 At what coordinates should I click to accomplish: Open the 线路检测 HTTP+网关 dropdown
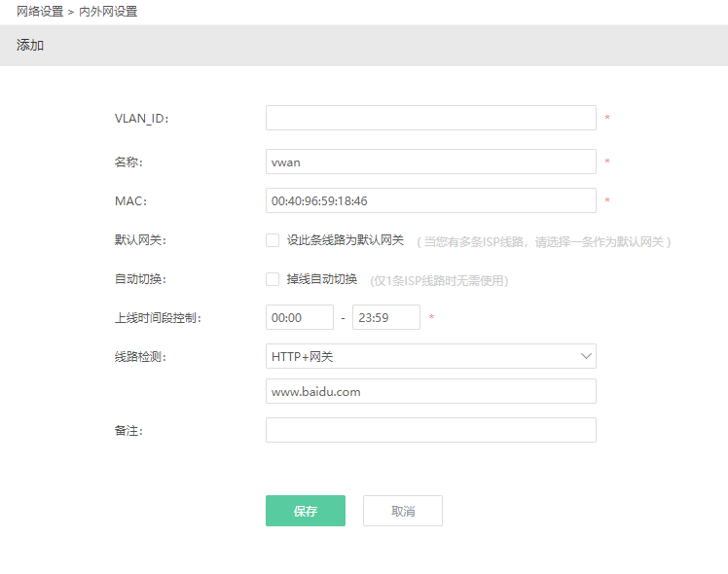431,356
